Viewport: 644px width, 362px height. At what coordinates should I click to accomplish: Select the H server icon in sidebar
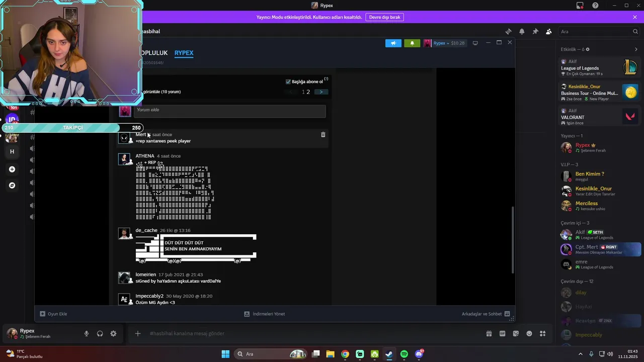(x=12, y=151)
